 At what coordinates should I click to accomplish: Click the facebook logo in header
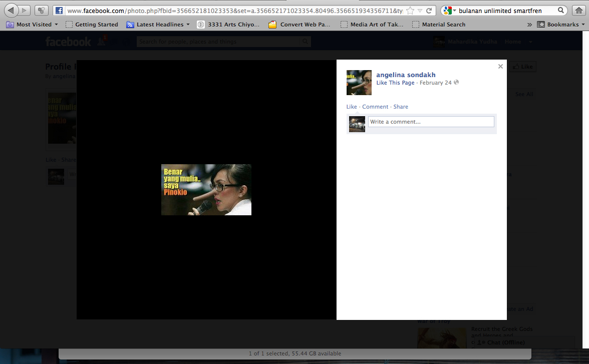68,42
